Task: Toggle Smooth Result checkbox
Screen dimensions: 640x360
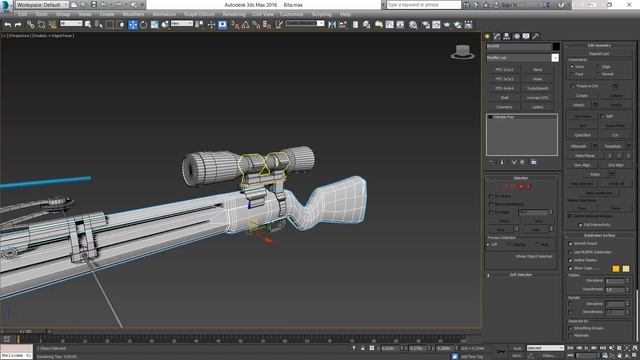Action: click(570, 244)
